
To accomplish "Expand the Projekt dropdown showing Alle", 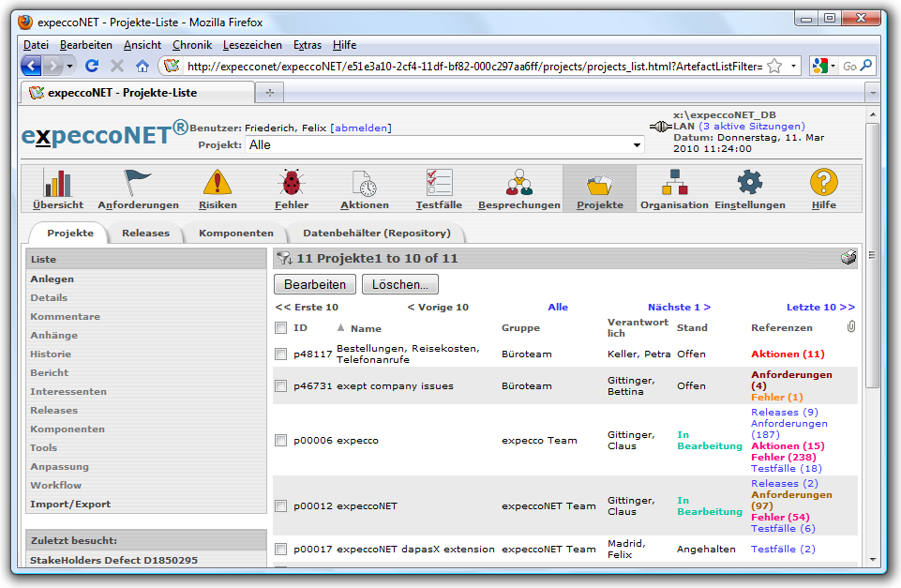I will coord(638,145).
